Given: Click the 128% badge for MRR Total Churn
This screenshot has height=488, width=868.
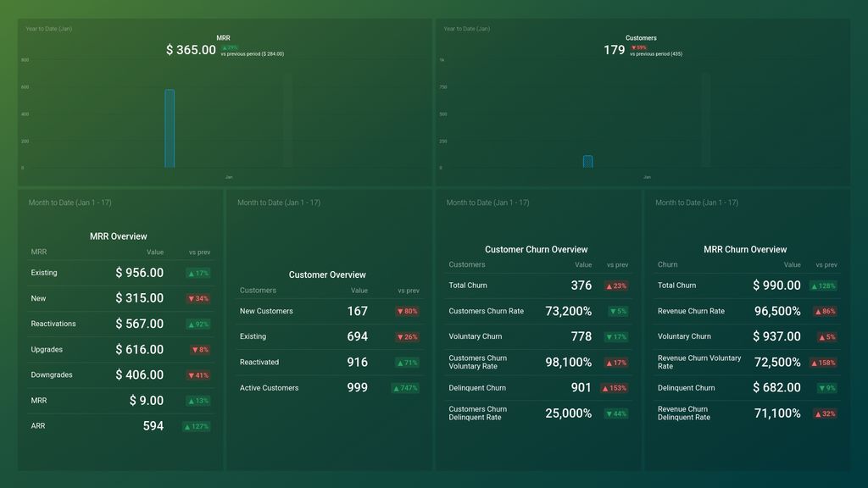Looking at the screenshot, I should tap(824, 286).
